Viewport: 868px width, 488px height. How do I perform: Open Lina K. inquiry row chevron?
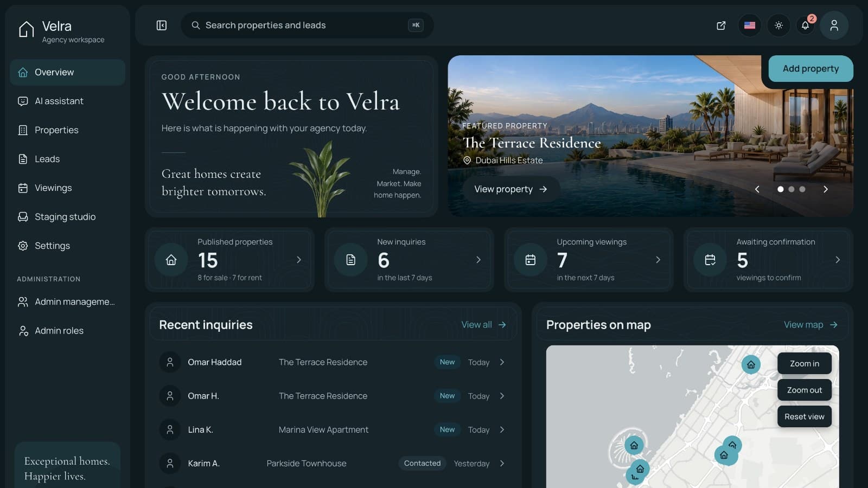[x=502, y=429]
